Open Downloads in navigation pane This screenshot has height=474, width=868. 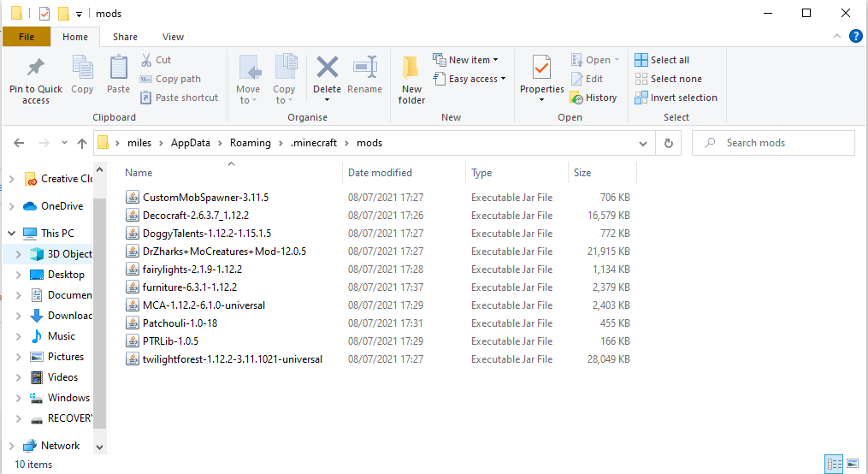pos(62,316)
